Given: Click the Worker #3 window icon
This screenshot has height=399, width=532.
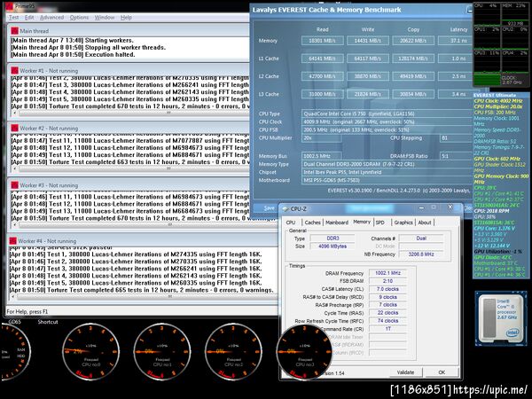Looking at the screenshot, I should tap(14, 185).
